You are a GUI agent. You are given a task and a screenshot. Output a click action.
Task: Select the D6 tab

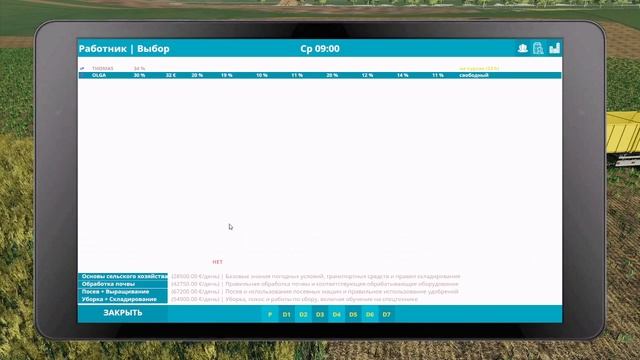370,314
